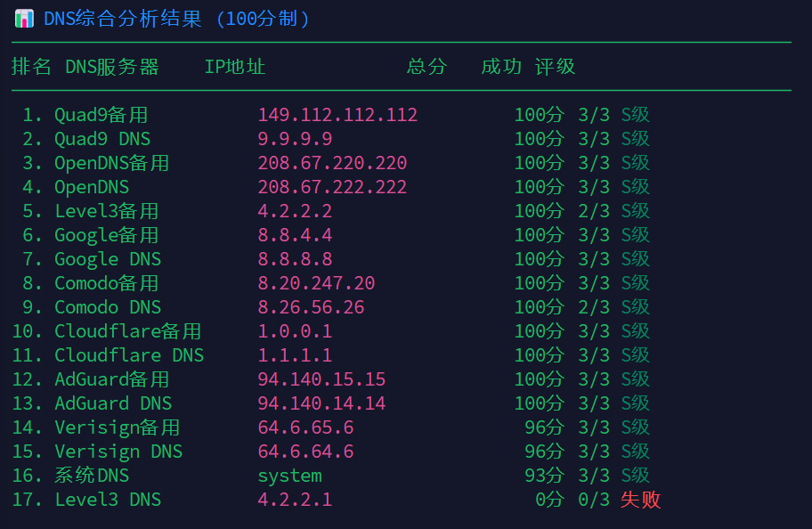Select IP address 8.26.56.26
Viewport: 812px width, 529px height.
click(312, 307)
